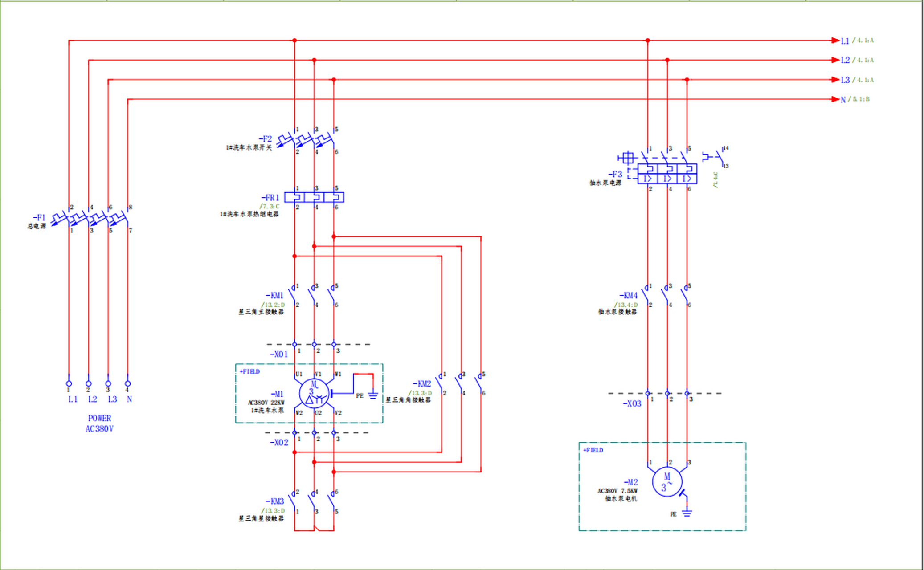Select terminal 3 of strip -X02

(334, 433)
